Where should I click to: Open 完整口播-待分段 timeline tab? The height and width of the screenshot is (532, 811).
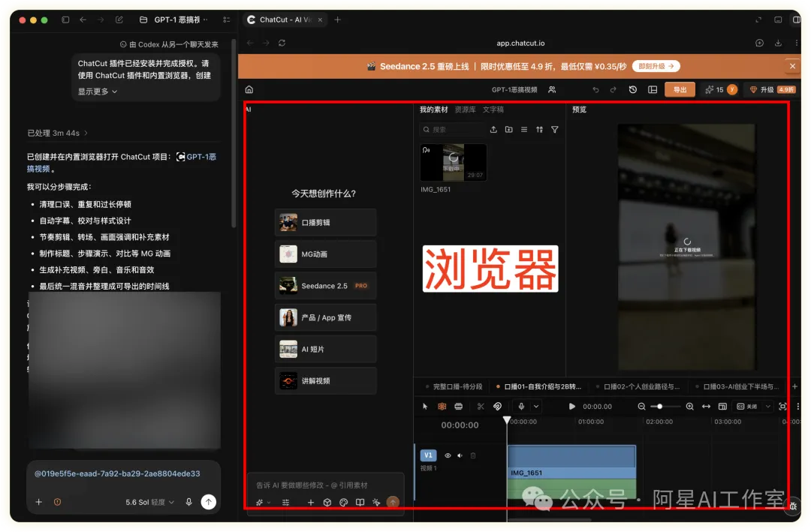pos(454,386)
